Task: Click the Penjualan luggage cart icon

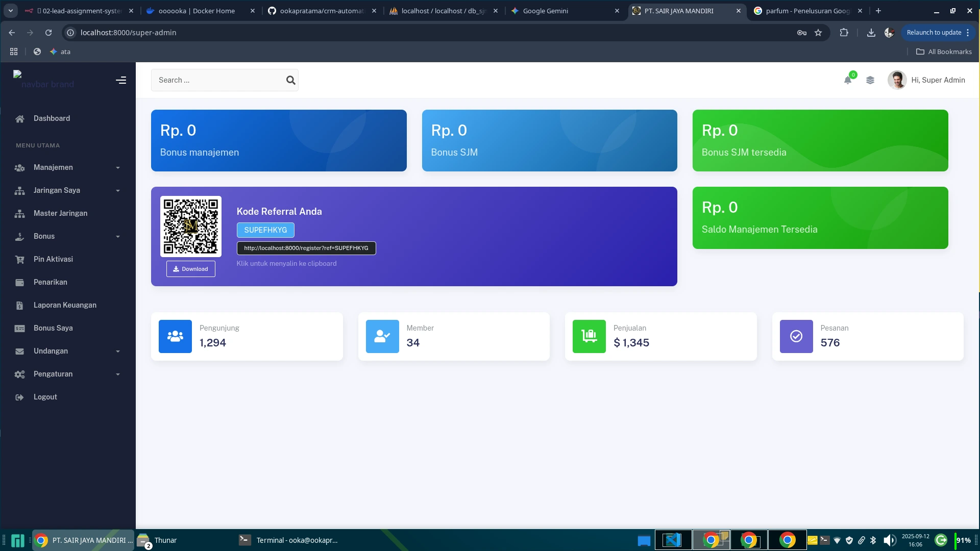Action: [x=589, y=336]
